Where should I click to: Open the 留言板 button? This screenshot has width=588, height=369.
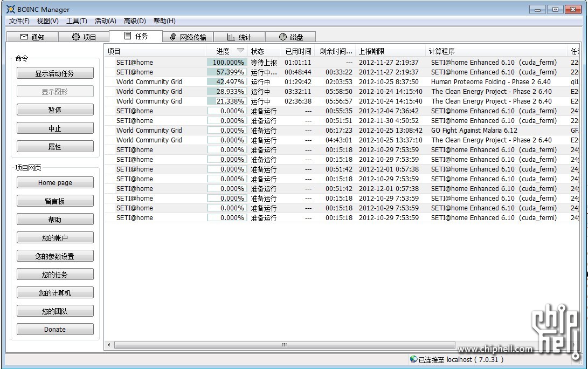55,201
